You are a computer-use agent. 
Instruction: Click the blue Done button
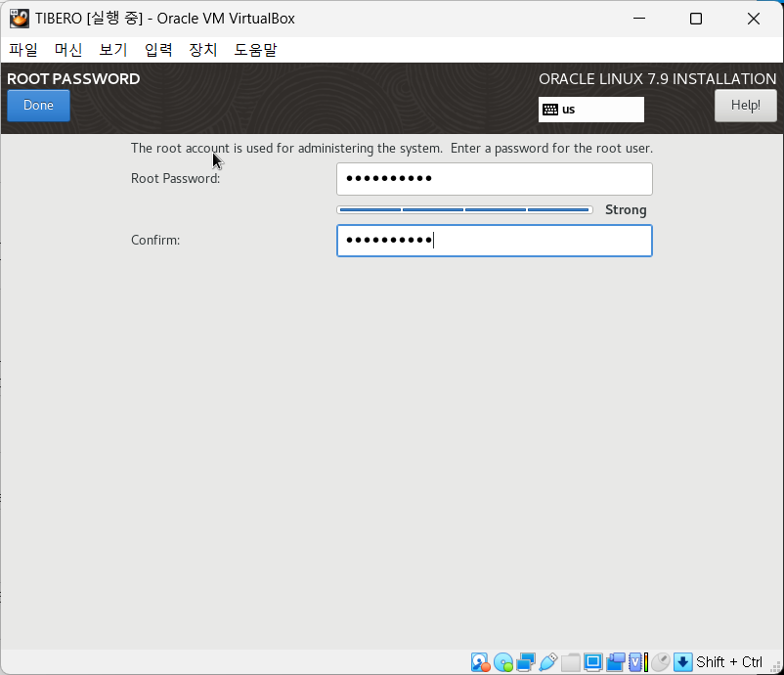pos(38,105)
